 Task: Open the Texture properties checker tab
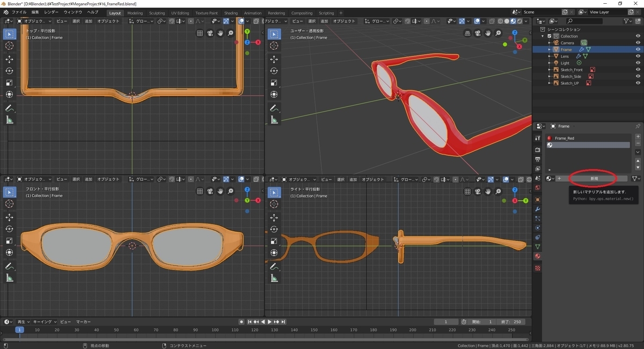tap(538, 267)
